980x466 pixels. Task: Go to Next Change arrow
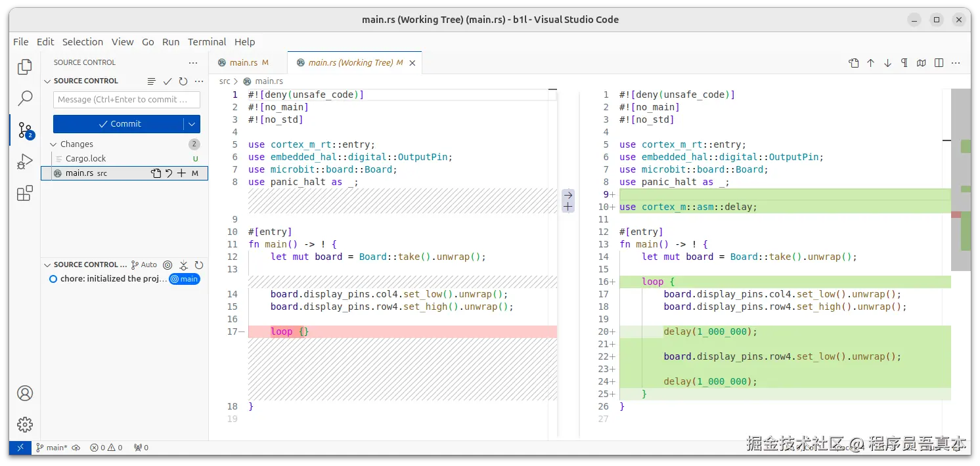point(887,63)
